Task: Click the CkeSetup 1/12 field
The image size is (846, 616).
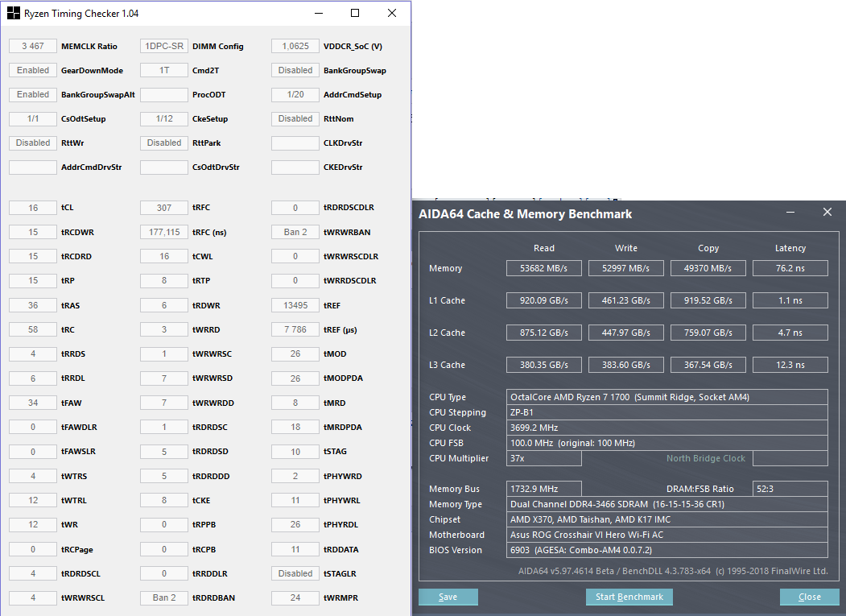Action: pyautogui.click(x=164, y=119)
